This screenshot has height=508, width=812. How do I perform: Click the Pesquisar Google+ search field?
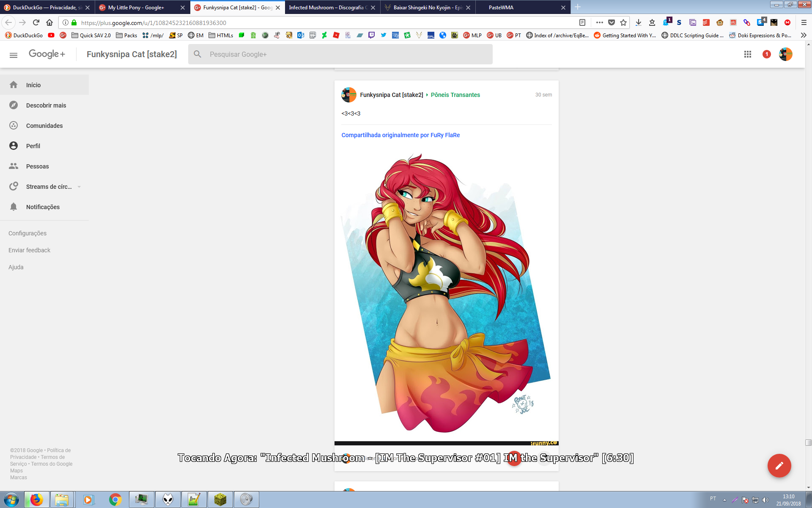[347, 54]
